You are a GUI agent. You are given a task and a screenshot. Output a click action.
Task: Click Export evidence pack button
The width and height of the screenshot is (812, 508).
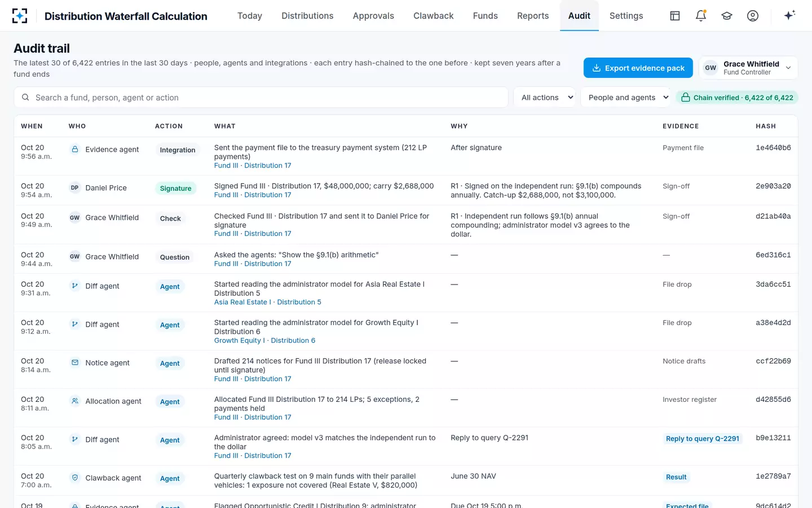pyautogui.click(x=638, y=68)
